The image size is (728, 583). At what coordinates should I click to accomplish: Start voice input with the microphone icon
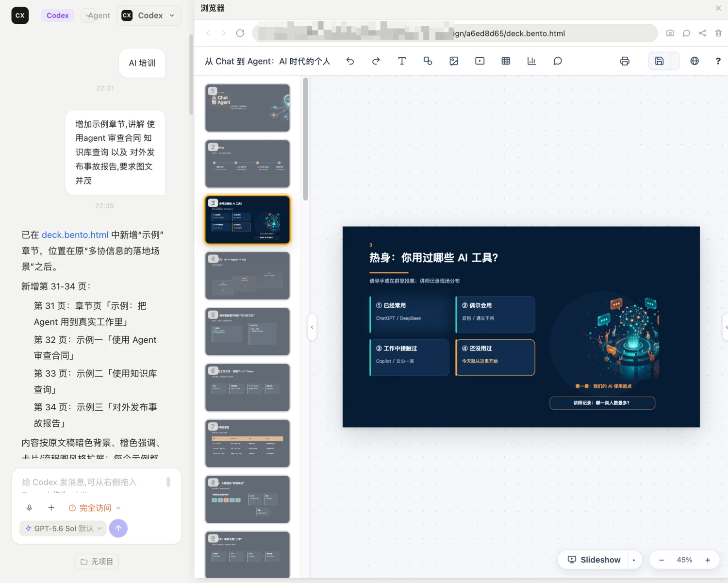click(x=30, y=508)
